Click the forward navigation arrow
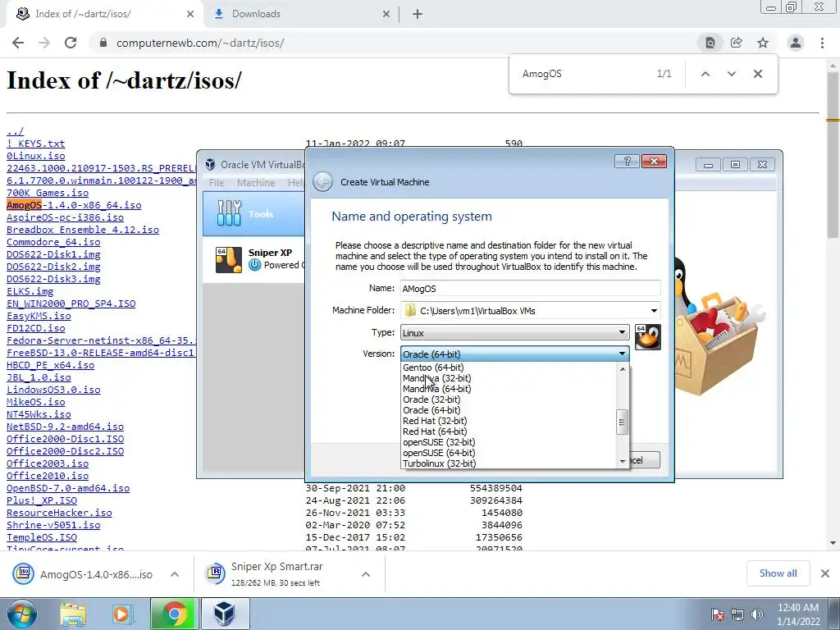The width and height of the screenshot is (840, 630). (x=44, y=43)
